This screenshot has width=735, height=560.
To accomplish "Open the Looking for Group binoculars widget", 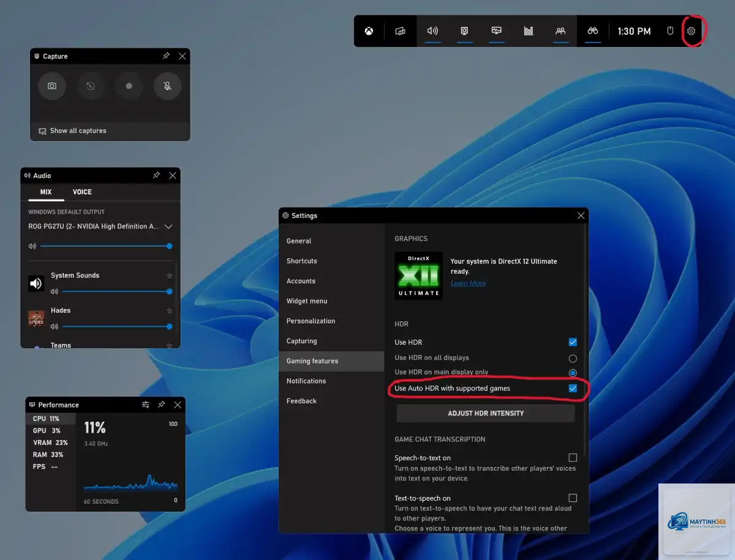I will tap(592, 31).
